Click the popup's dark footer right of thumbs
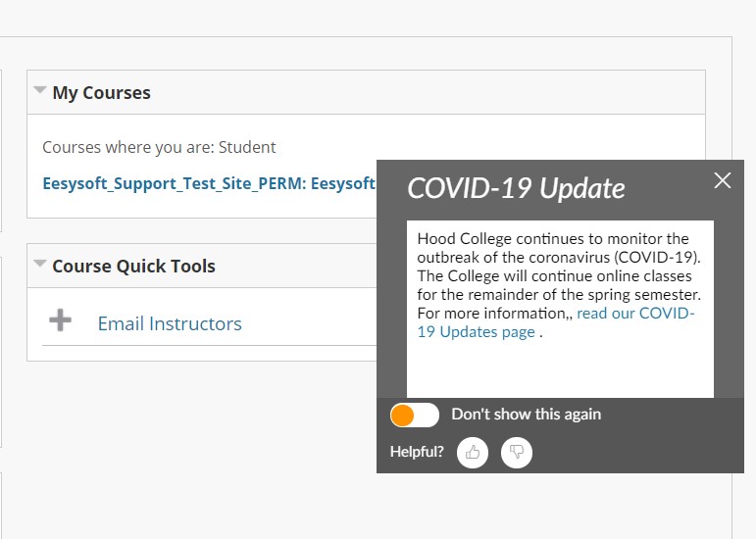This screenshot has height=539, width=756. point(637,452)
